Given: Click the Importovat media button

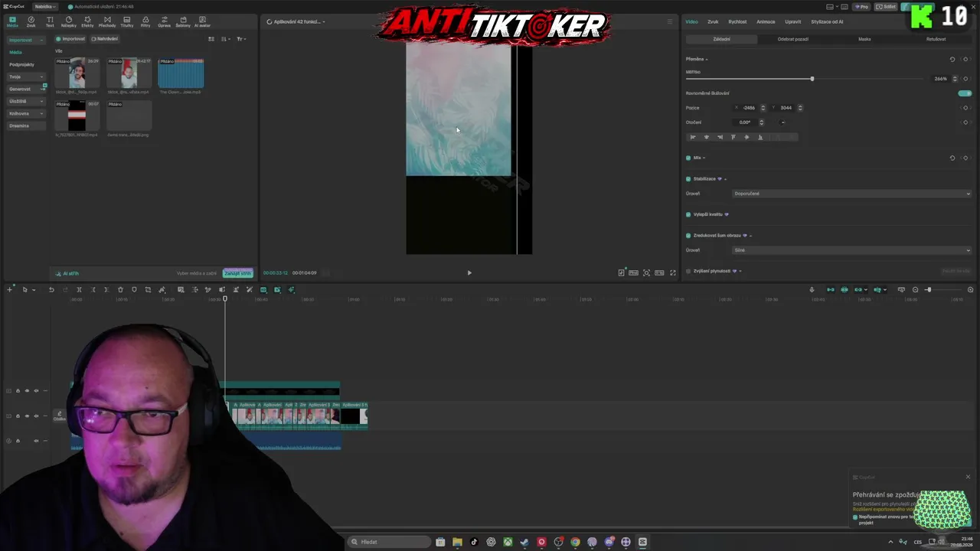Looking at the screenshot, I should point(70,39).
